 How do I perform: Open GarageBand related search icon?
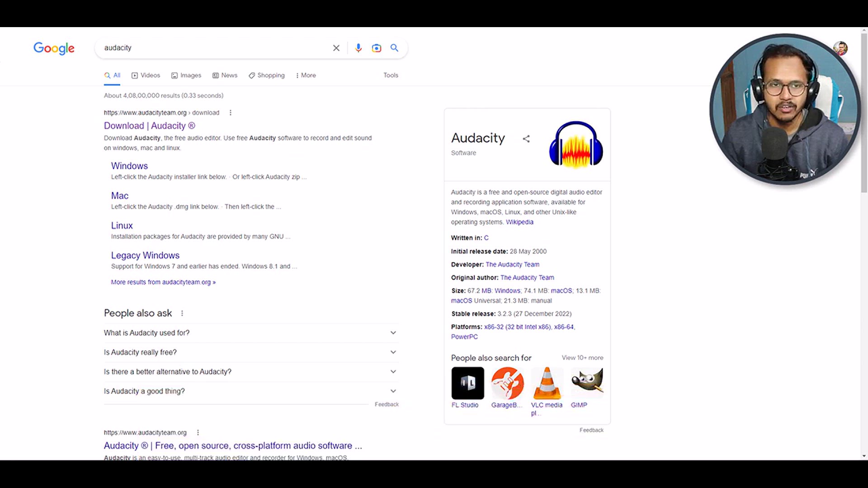tap(507, 383)
